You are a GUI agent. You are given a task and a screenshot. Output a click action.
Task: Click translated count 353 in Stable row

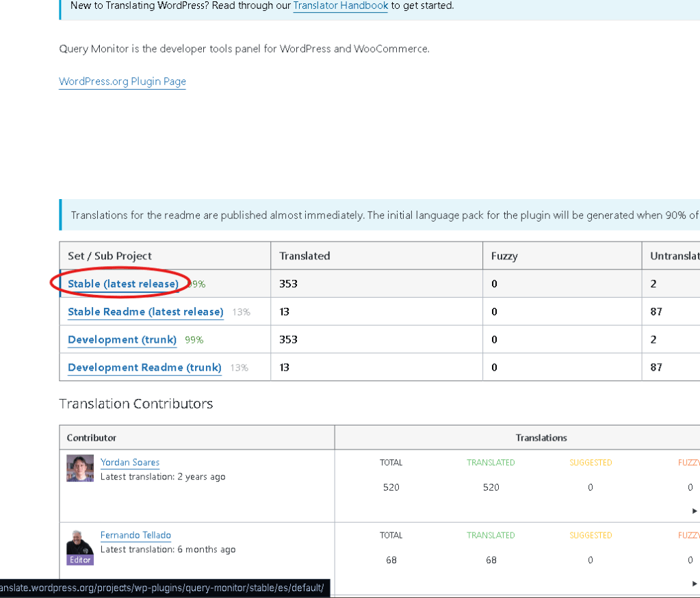[x=288, y=284]
